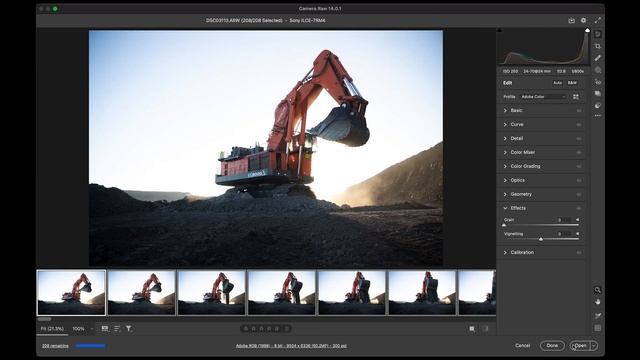The height and width of the screenshot is (360, 640).
Task: Click the filmstrip horizontal scrollbar
Action: 44,319
